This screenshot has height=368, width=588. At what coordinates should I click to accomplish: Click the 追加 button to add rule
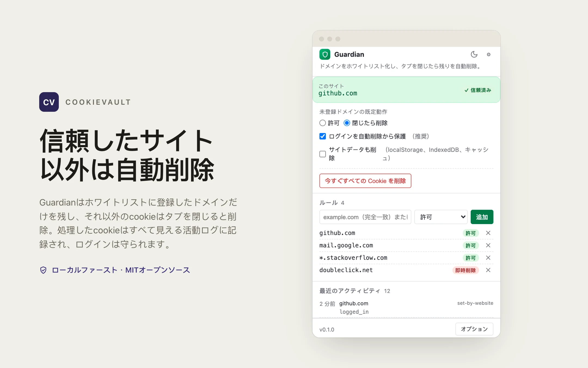482,217
